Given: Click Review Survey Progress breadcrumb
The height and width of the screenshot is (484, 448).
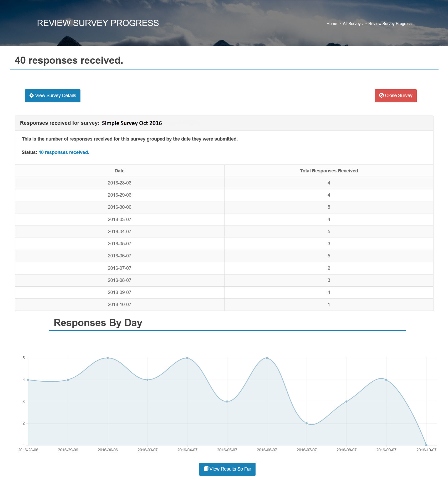Looking at the screenshot, I should point(390,24).
